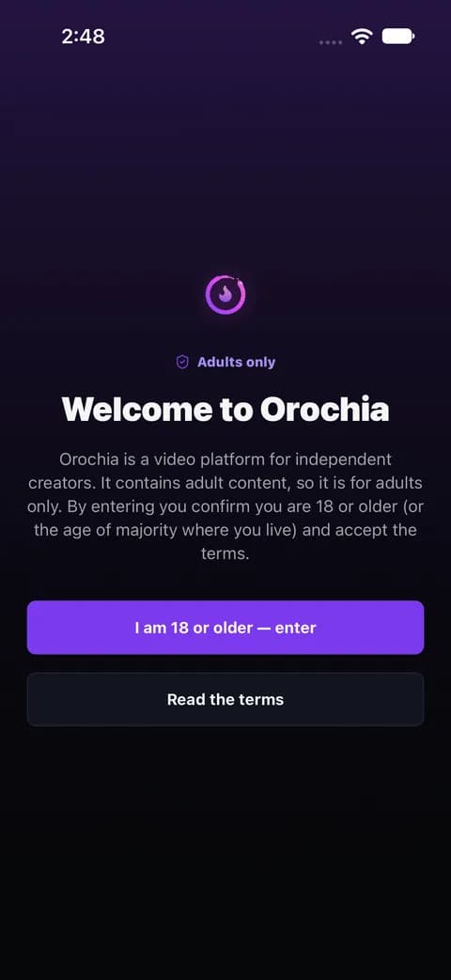Tap the Wi-Fi status icon
451x980 pixels.
click(362, 37)
